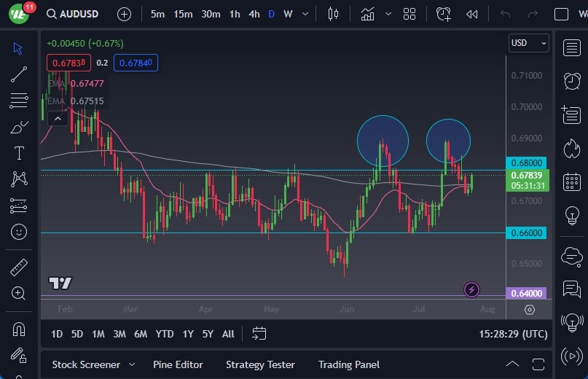The width and height of the screenshot is (588, 379).
Task: Create an alert using the alarm icon
Action: 443,14
